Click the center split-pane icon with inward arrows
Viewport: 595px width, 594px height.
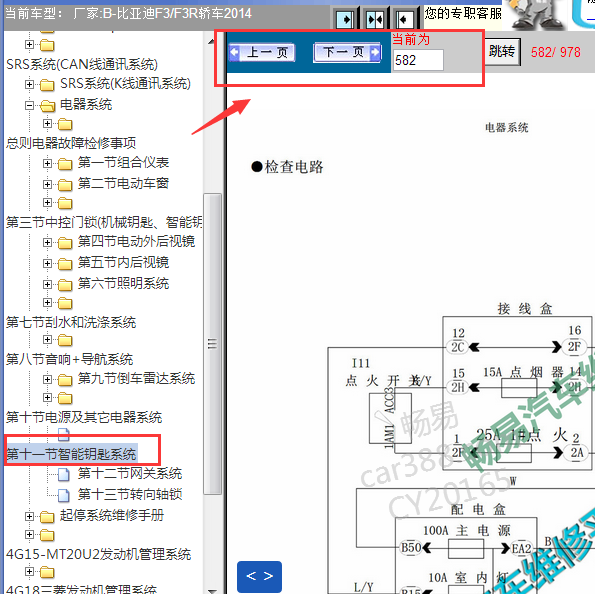tap(375, 19)
